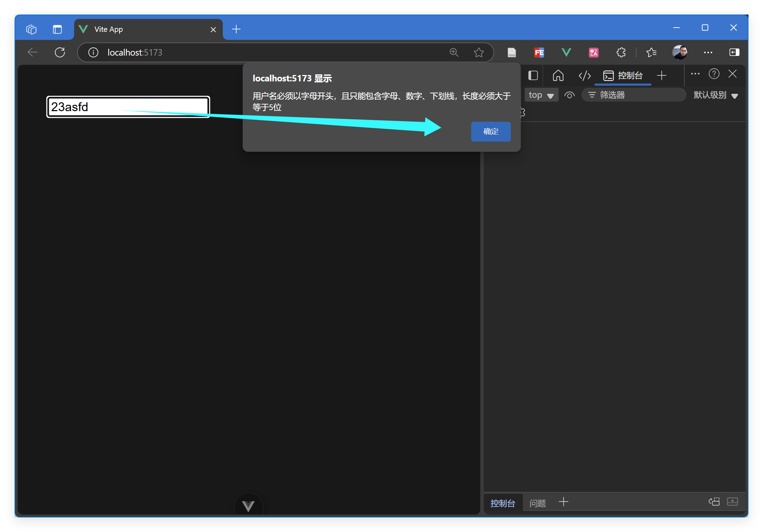Select bottom drawer 控制台 tab
Viewport: 763px width, 532px height.
click(503, 503)
